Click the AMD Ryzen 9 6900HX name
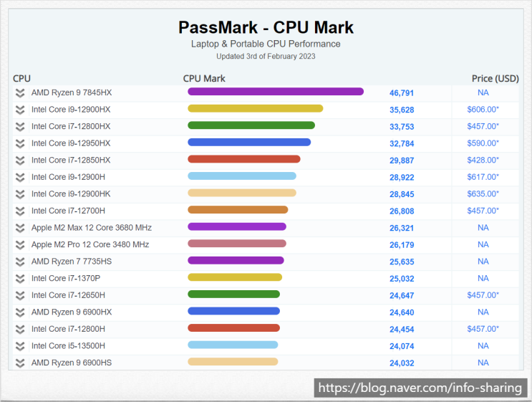 (72, 312)
